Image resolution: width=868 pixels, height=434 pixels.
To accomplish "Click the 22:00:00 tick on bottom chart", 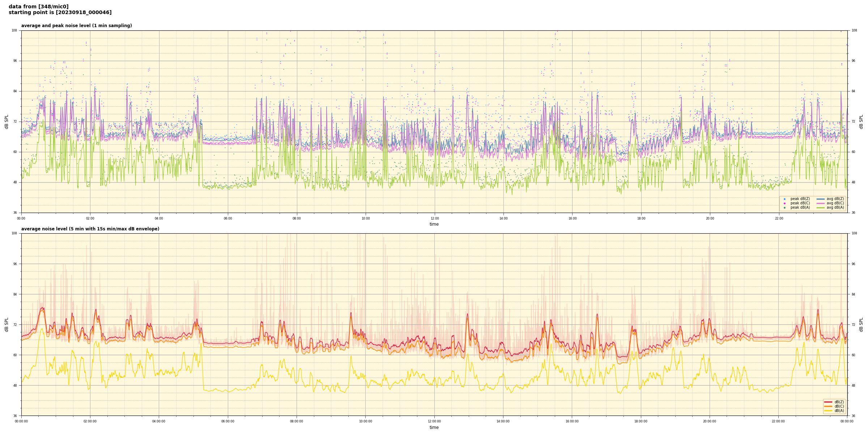I will click(778, 421).
